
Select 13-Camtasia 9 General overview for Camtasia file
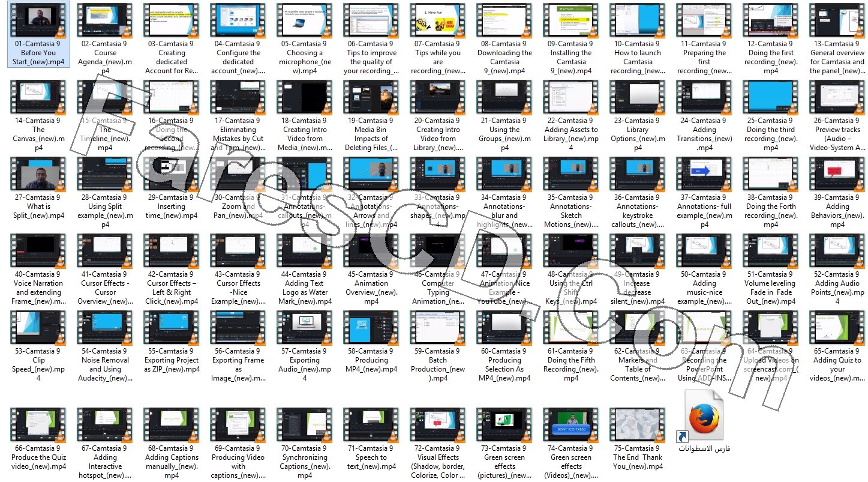pos(837,38)
